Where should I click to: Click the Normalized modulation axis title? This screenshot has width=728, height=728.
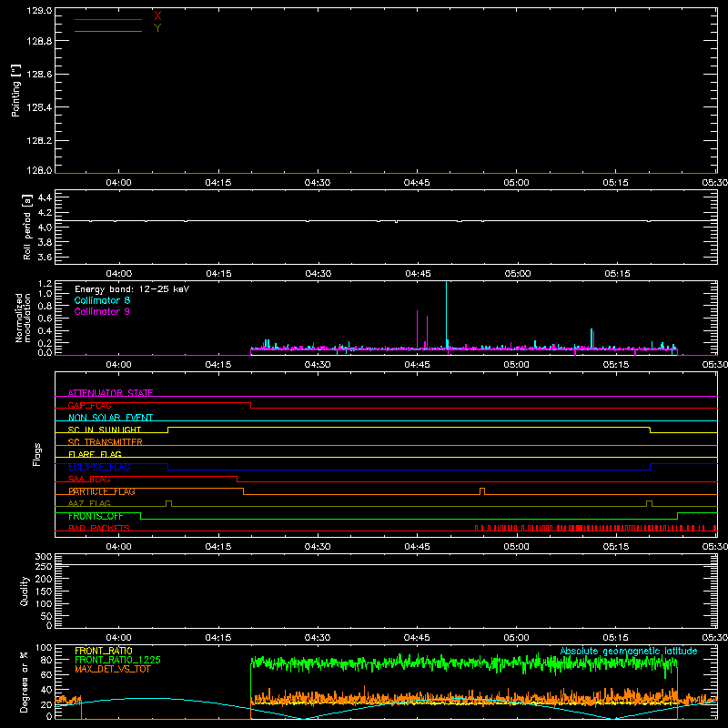click(x=23, y=318)
